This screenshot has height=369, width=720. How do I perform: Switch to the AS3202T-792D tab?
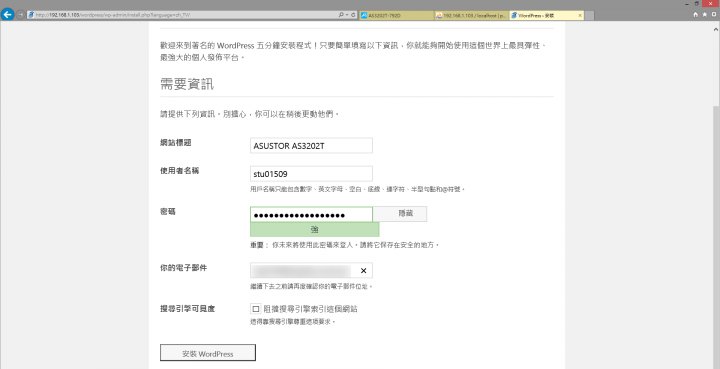pyautogui.click(x=397, y=15)
